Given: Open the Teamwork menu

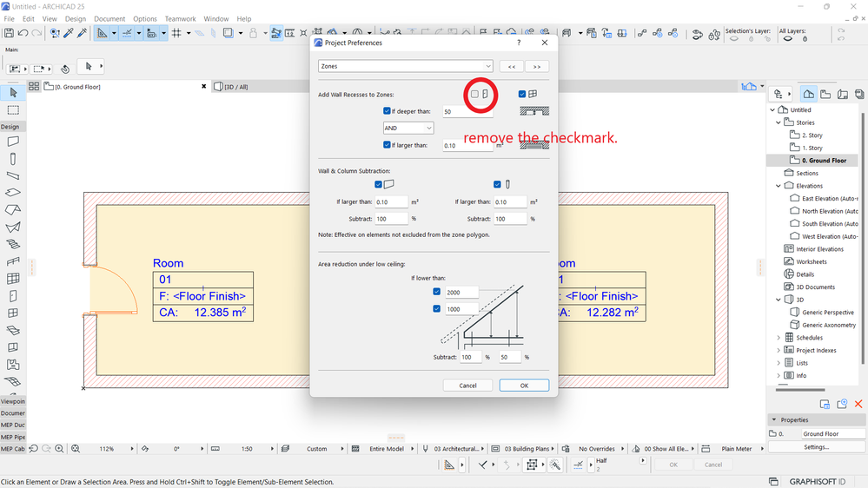Looking at the screenshot, I should (x=181, y=19).
